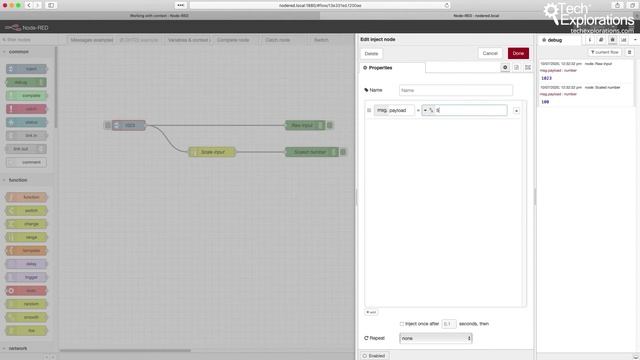Screen dimensions: 640x360
Task: Select the complete node in the palette
Action: tap(27, 96)
